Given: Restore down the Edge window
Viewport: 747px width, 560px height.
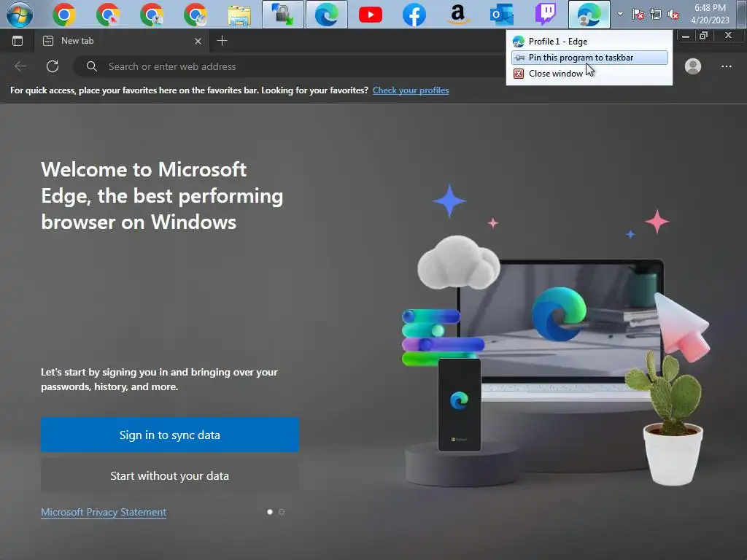Looking at the screenshot, I should pos(703,36).
